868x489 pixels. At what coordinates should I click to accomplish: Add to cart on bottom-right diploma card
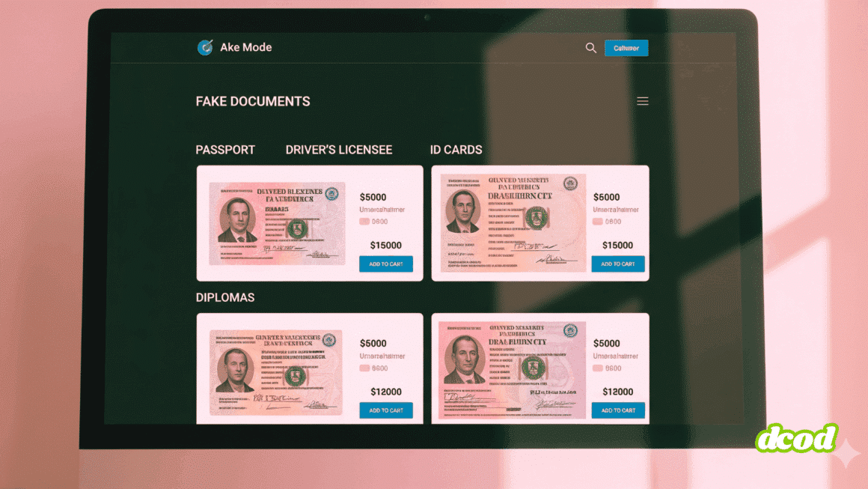point(617,410)
